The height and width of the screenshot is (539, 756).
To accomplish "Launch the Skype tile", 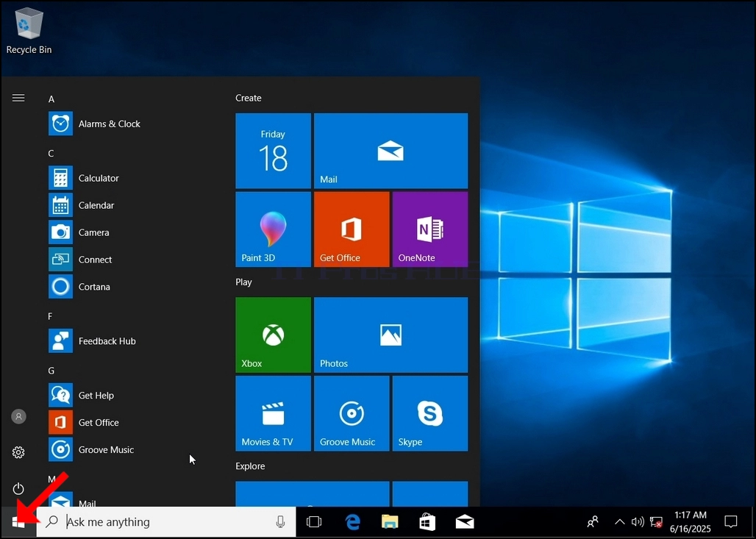I will click(430, 414).
